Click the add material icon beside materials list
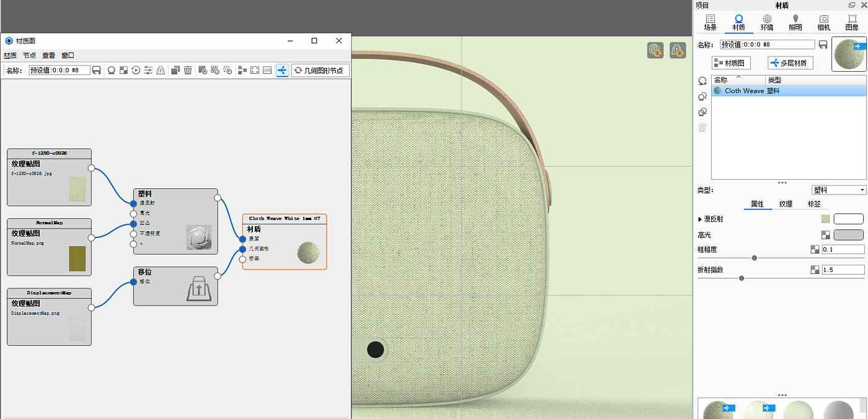 click(702, 81)
